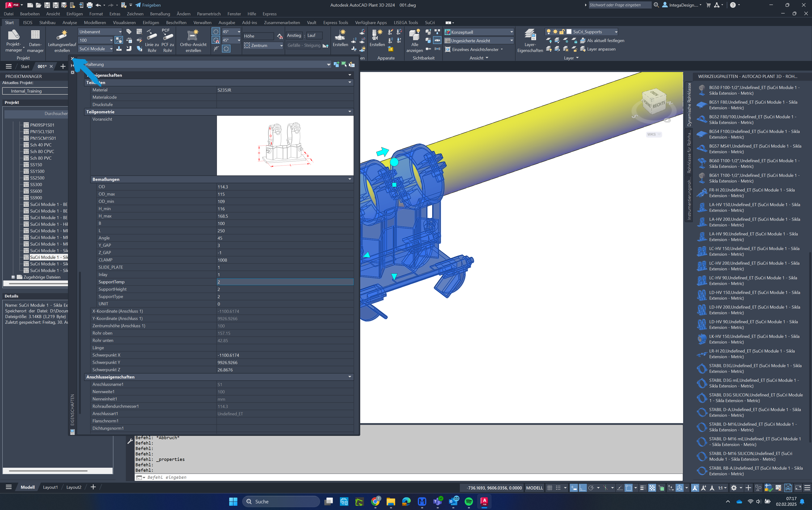This screenshot has height=510, width=812.
Task: Switch to the ISOS ribbon tab
Action: point(28,23)
